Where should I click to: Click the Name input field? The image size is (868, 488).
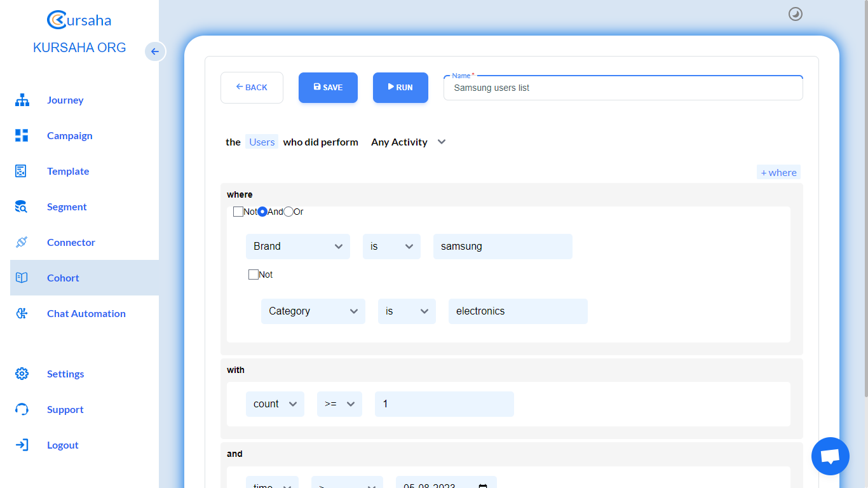(x=623, y=88)
